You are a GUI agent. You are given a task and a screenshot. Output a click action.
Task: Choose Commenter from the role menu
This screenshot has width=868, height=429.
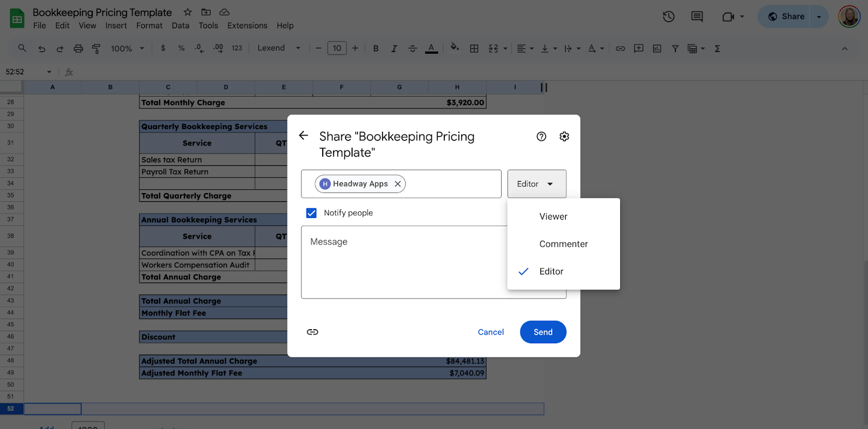coord(563,244)
